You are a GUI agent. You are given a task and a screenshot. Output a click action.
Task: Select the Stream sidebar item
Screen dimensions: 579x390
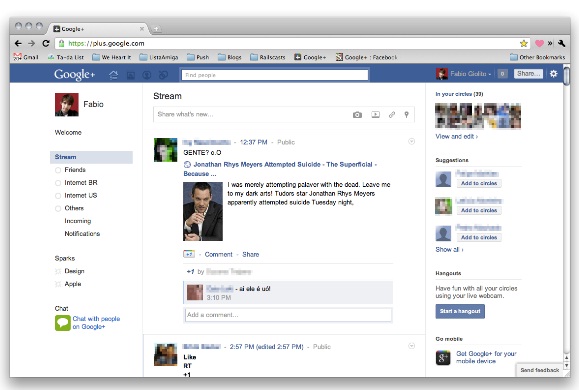coord(91,157)
